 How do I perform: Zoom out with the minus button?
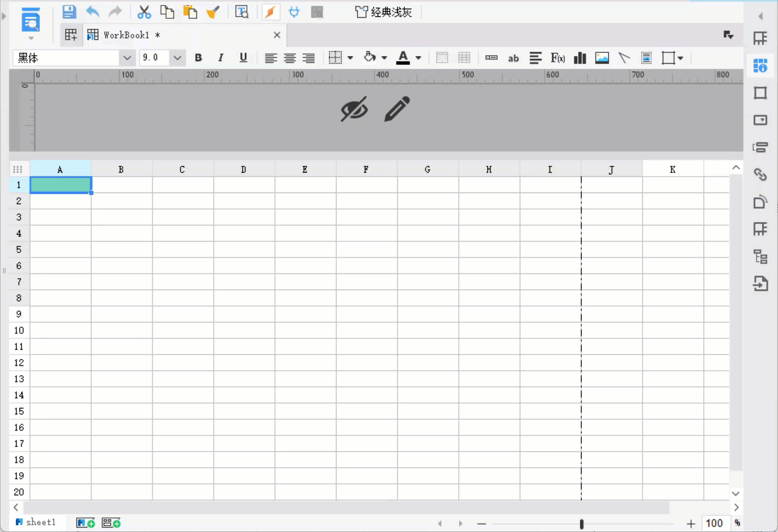481,523
